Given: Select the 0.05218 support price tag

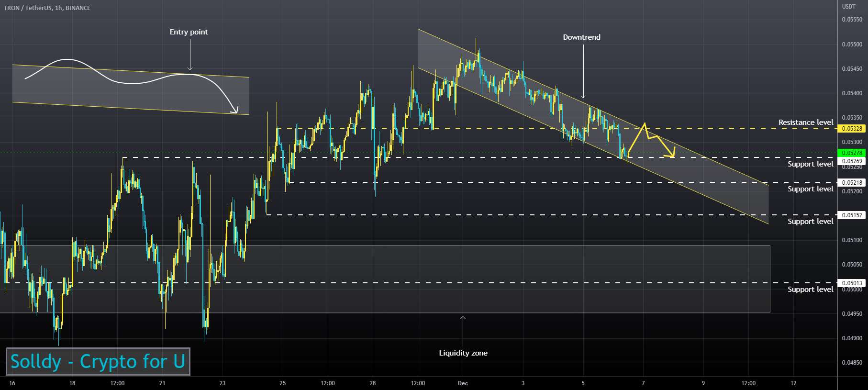Looking at the screenshot, I should click(852, 182).
